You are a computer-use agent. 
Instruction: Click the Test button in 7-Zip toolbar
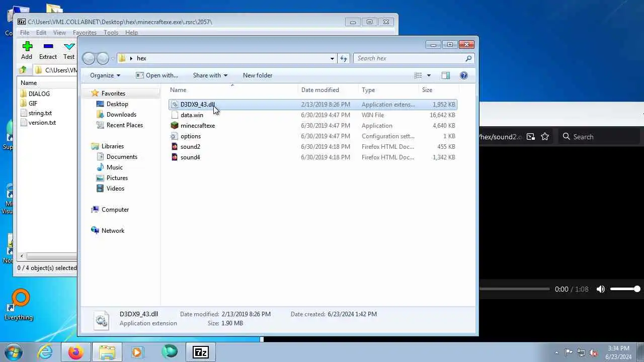[x=69, y=51]
